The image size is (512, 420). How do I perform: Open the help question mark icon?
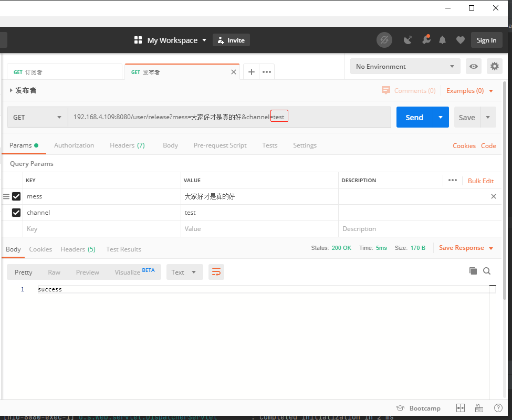click(x=498, y=408)
